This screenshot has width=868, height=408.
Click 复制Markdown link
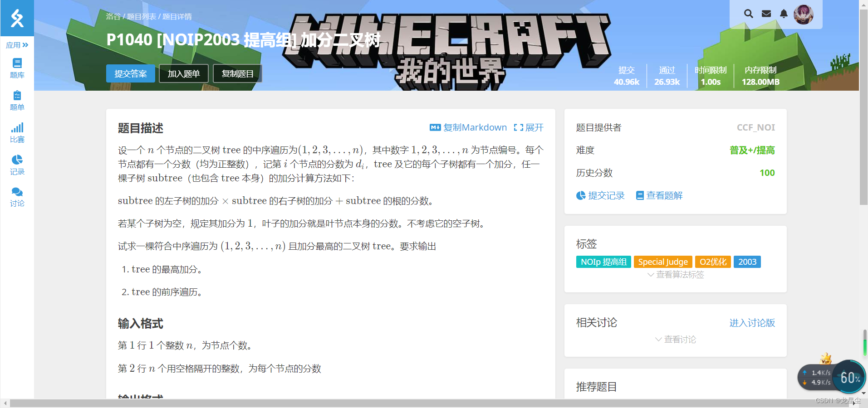[x=468, y=127]
